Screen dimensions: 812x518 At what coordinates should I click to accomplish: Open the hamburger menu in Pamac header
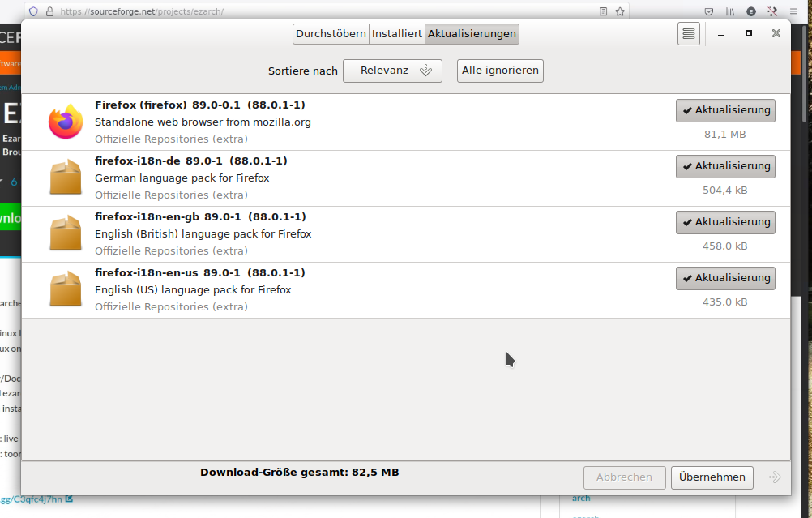(x=689, y=34)
